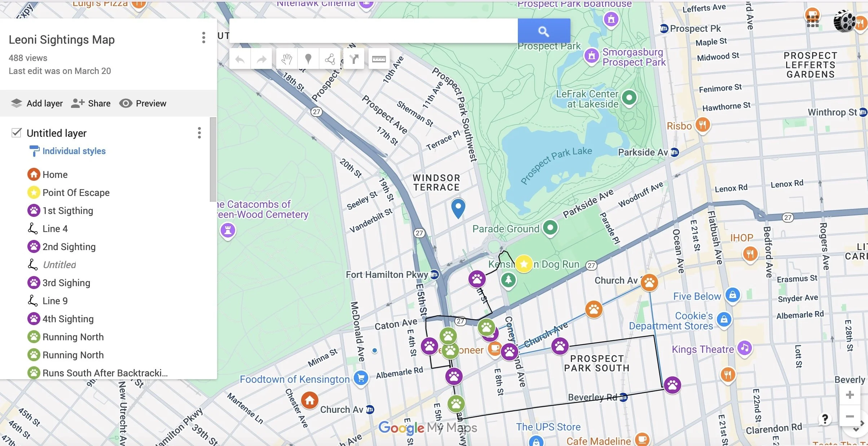Select the add directions tool

click(x=354, y=59)
